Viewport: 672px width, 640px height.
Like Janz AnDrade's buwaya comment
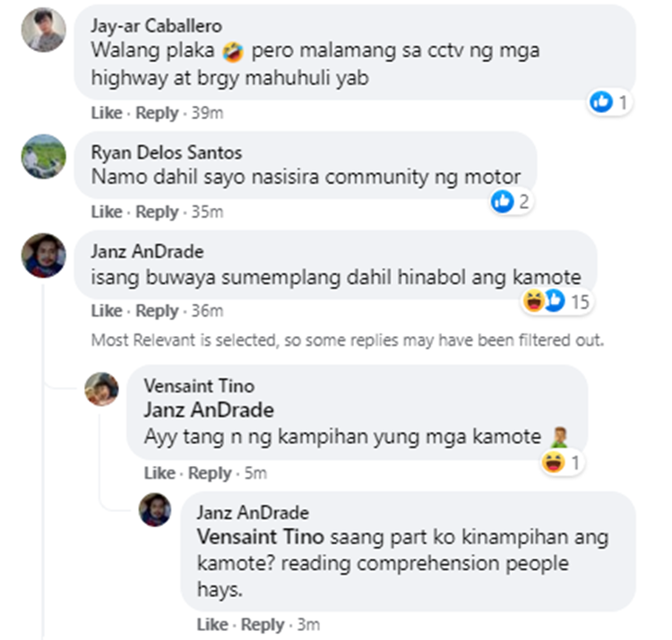pos(107,311)
